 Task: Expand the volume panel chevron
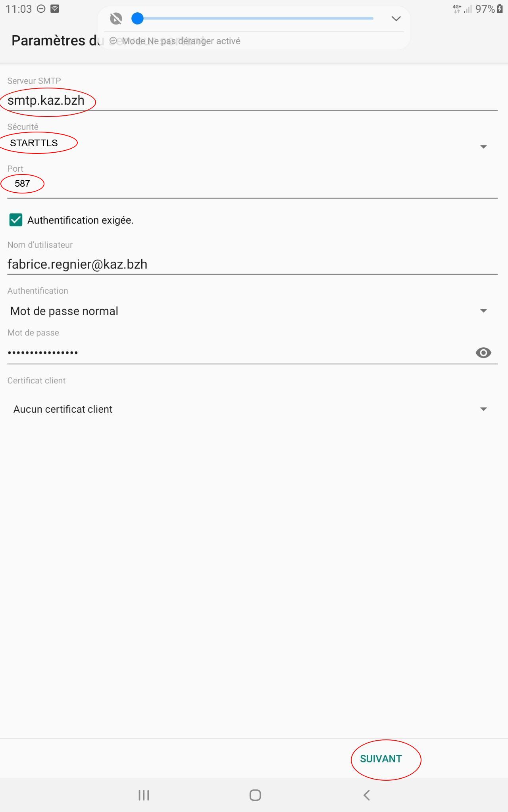[396, 19]
